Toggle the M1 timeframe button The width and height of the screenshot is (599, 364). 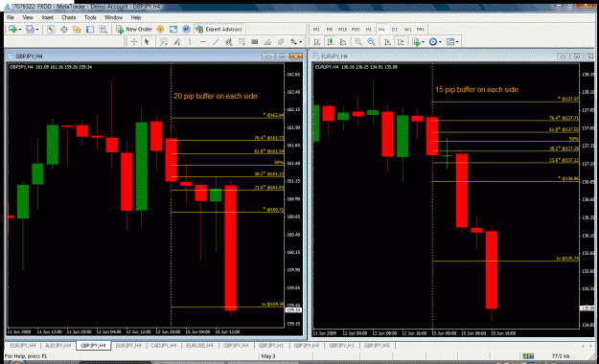pyautogui.click(x=316, y=30)
